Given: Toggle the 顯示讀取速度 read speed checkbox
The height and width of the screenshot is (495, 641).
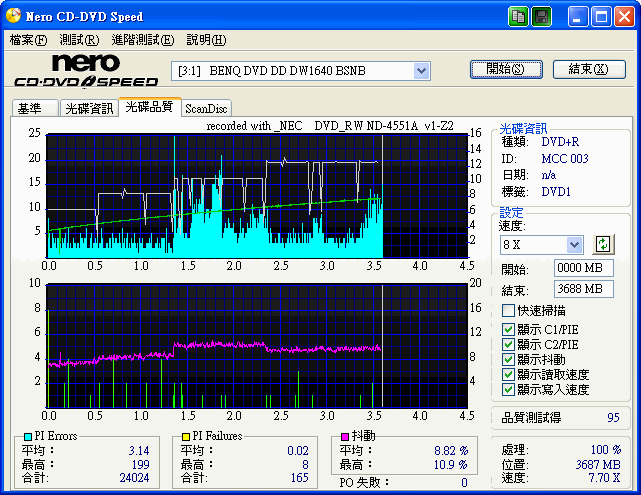Looking at the screenshot, I should [x=508, y=374].
